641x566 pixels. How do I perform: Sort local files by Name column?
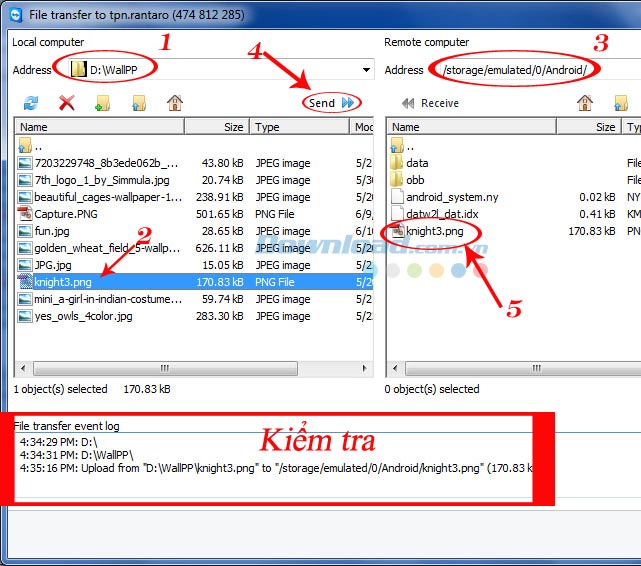pyautogui.click(x=99, y=127)
